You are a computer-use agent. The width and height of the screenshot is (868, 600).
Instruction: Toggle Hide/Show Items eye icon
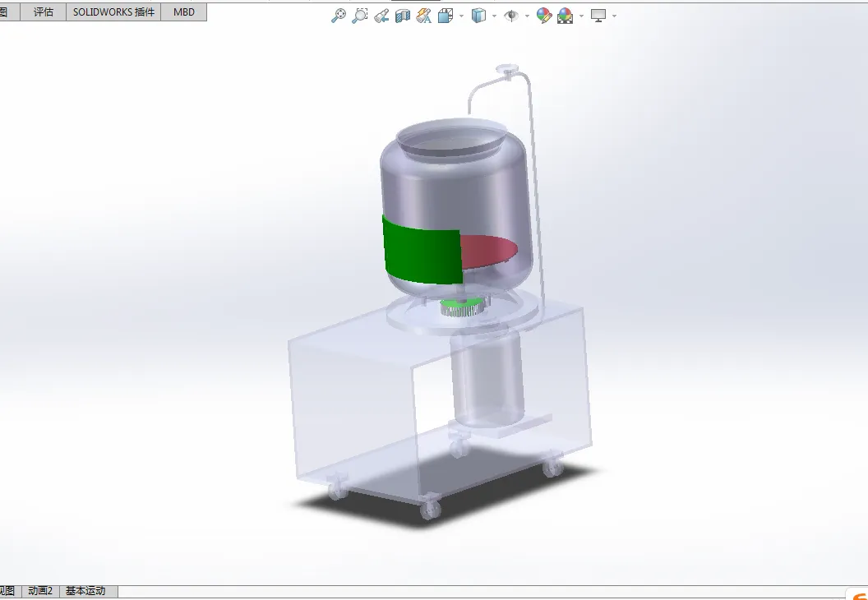click(x=511, y=16)
